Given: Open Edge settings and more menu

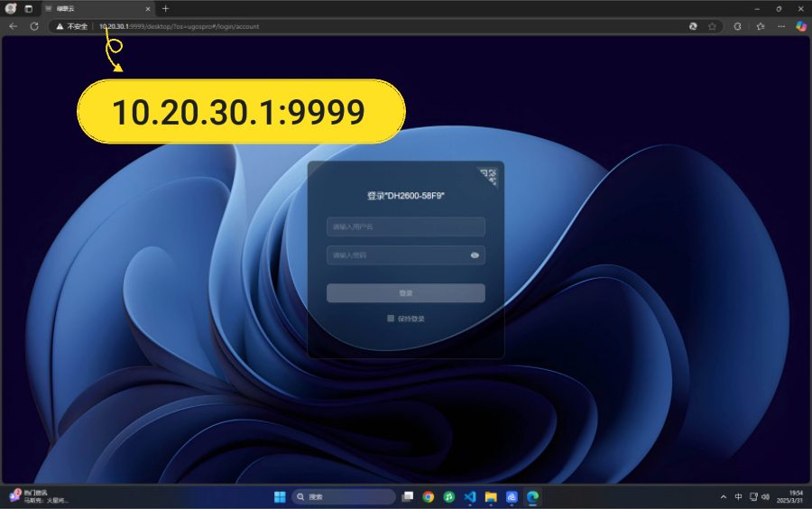Looking at the screenshot, I should [781, 26].
